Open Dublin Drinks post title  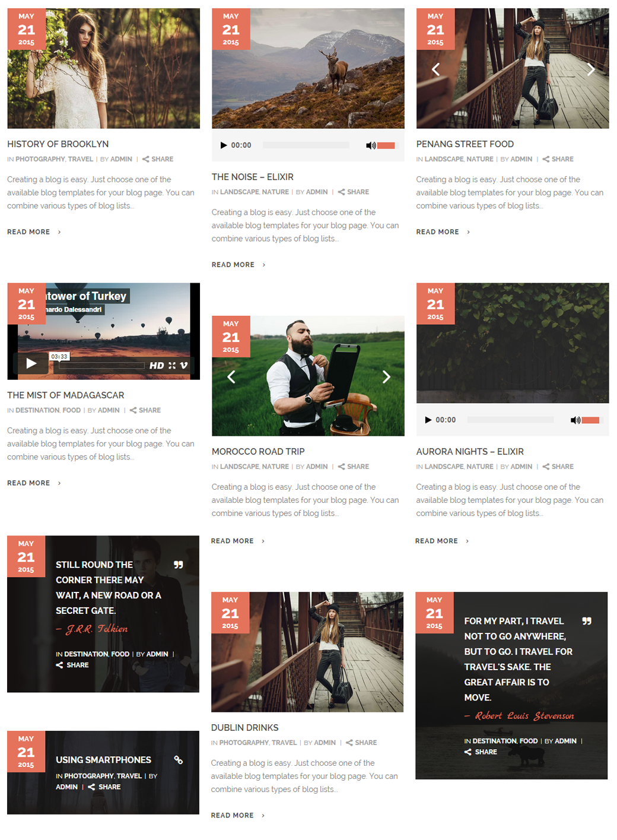pyautogui.click(x=244, y=728)
